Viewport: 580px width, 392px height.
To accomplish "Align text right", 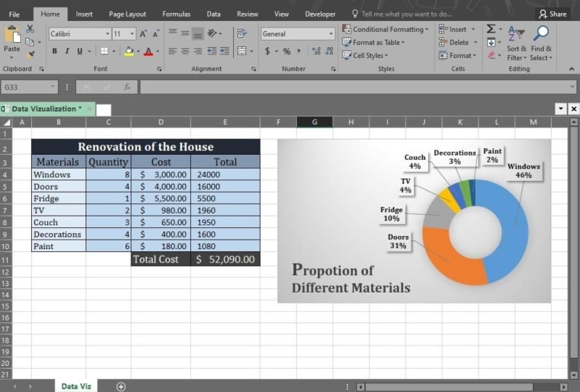I will [198, 51].
